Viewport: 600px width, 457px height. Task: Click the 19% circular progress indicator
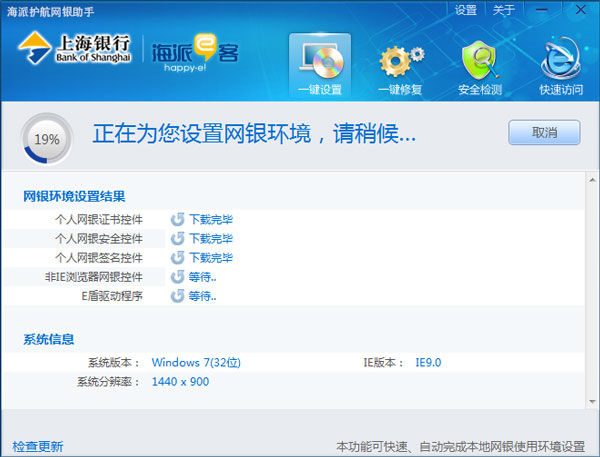[47, 139]
